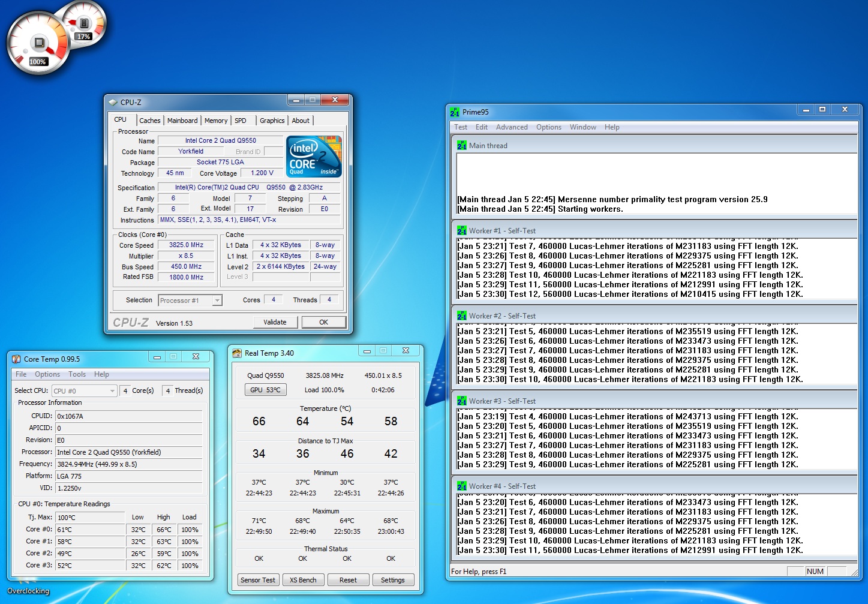The height and width of the screenshot is (604, 868).
Task: Click Core #0 temperature 61°C cell
Action: tap(90, 530)
